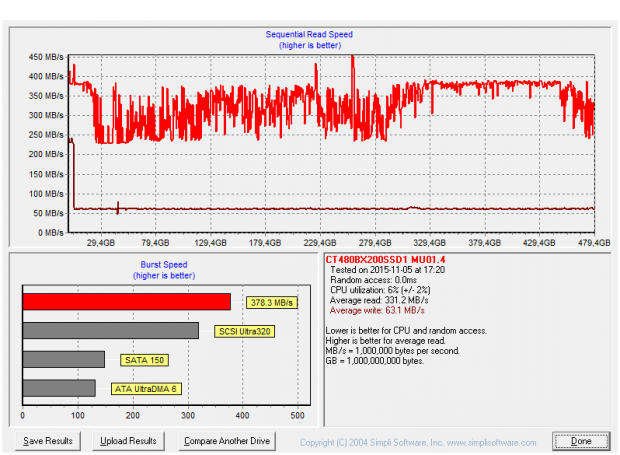Click the Burst Speed chart title
Screen dimensions: 620x455
point(162,265)
